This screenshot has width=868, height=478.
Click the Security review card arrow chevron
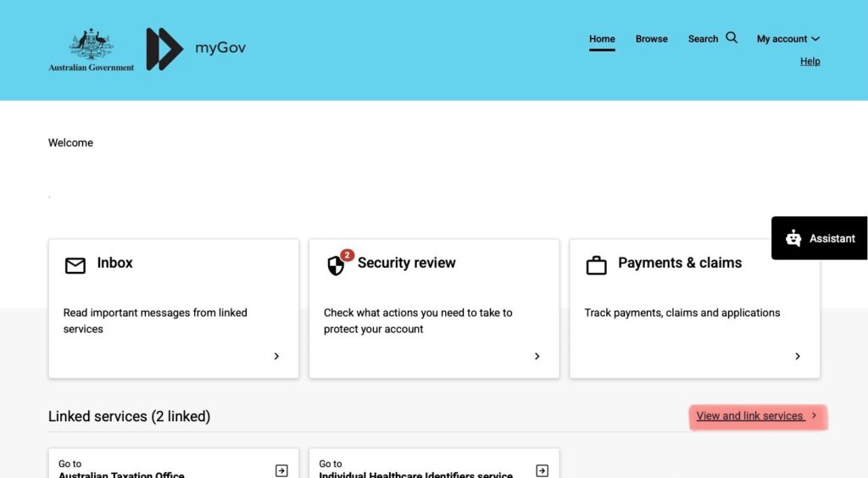click(x=537, y=356)
